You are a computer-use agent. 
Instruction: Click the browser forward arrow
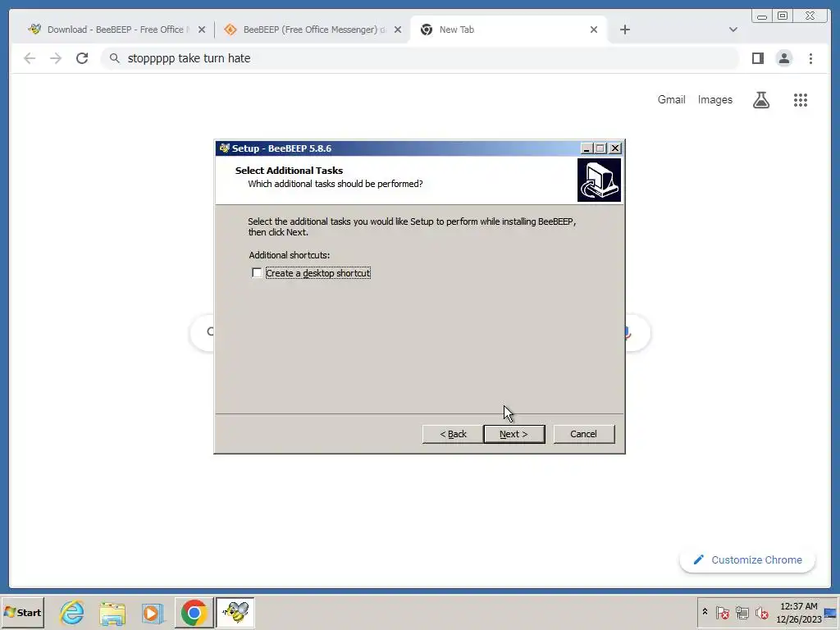(x=56, y=58)
